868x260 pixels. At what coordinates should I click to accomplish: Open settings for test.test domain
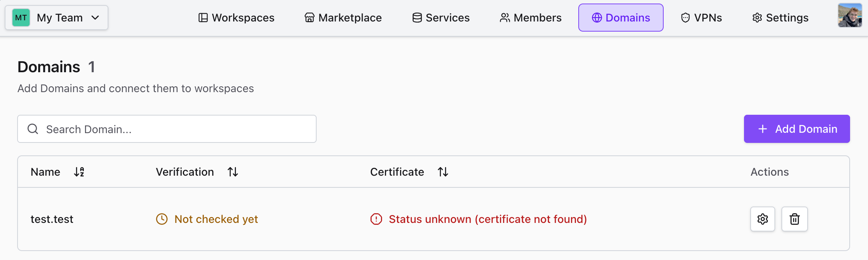click(x=762, y=219)
